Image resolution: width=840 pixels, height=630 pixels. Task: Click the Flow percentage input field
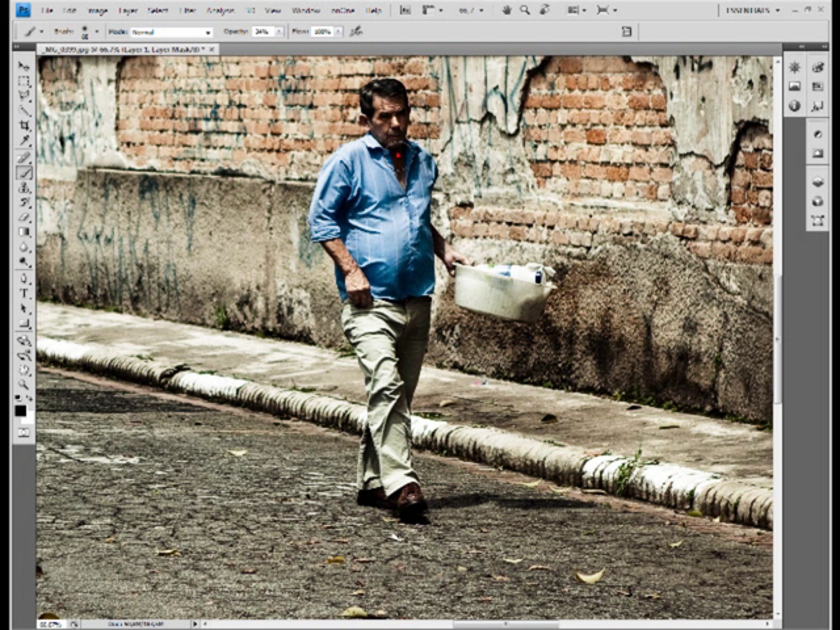coord(322,32)
